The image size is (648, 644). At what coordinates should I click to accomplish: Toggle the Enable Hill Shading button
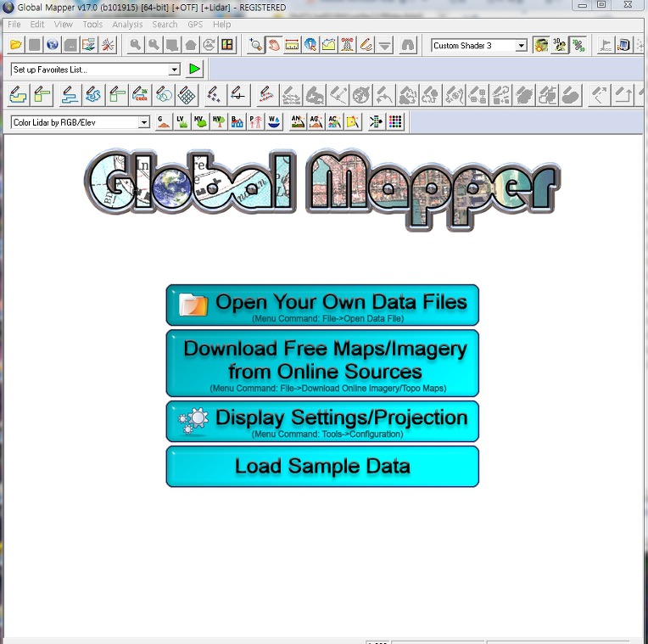[x=541, y=45]
